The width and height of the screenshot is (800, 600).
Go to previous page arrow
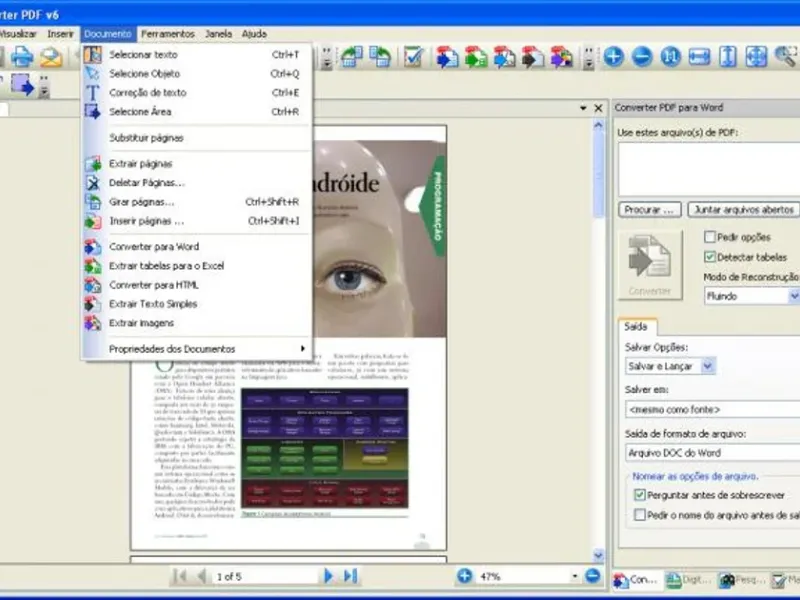tap(202, 576)
